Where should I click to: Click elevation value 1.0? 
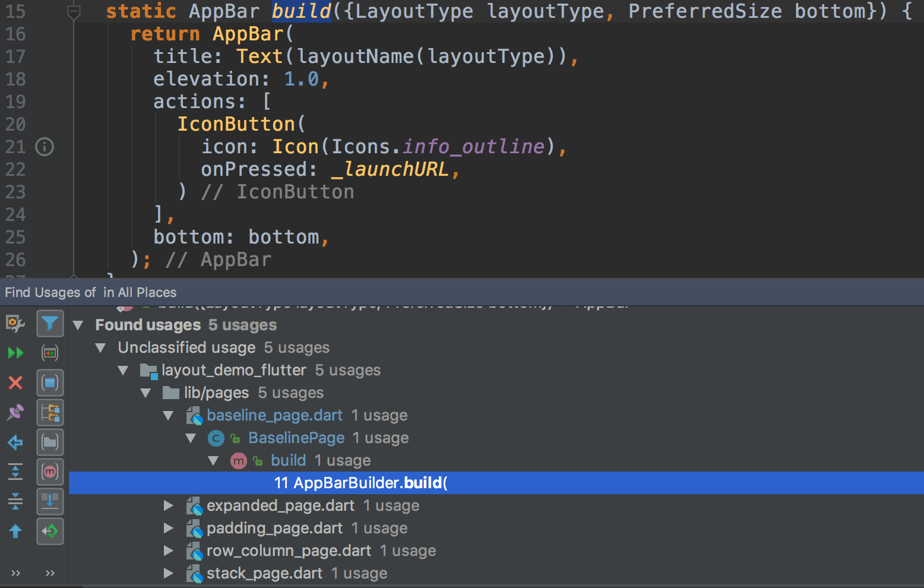click(302, 79)
